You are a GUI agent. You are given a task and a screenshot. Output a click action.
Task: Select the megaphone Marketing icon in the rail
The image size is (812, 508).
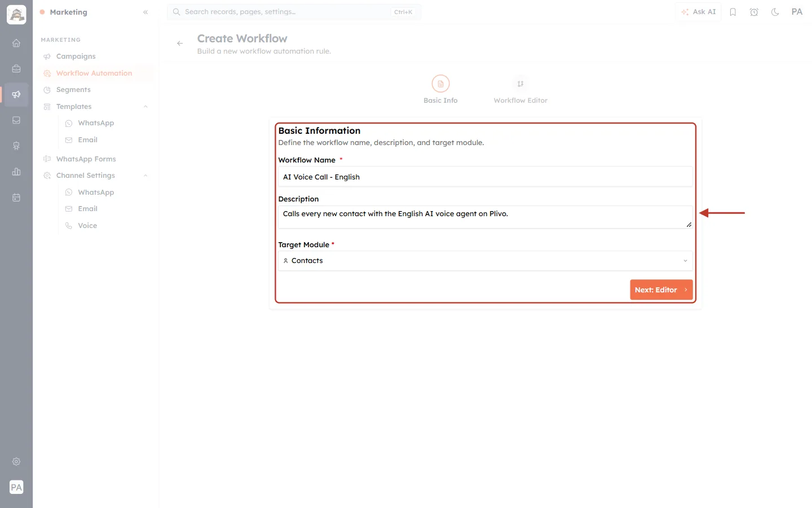[16, 94]
